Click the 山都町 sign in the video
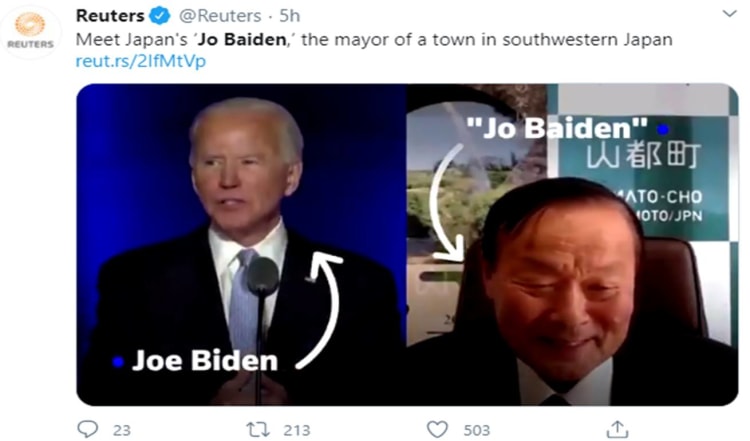This screenshot has width=750, height=441. (643, 154)
